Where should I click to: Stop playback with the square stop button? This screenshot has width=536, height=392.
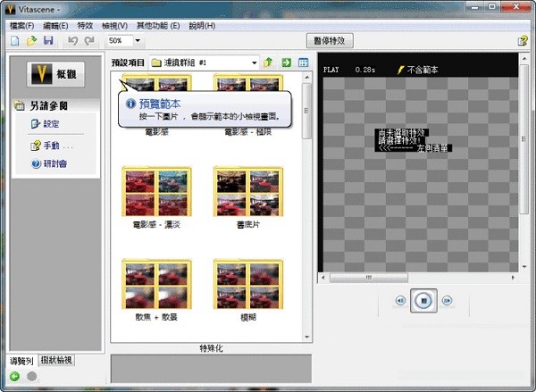click(423, 302)
